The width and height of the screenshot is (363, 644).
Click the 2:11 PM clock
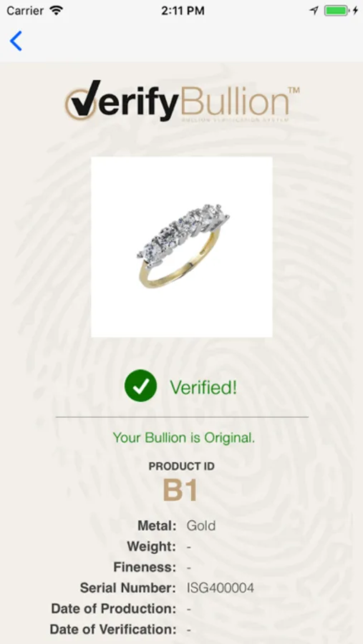183,11
